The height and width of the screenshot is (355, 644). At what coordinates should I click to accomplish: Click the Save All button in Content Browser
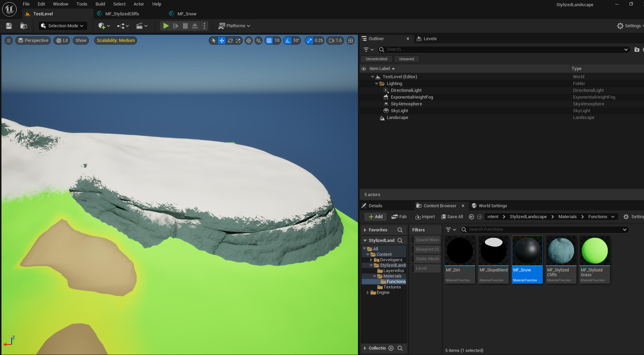coord(452,217)
